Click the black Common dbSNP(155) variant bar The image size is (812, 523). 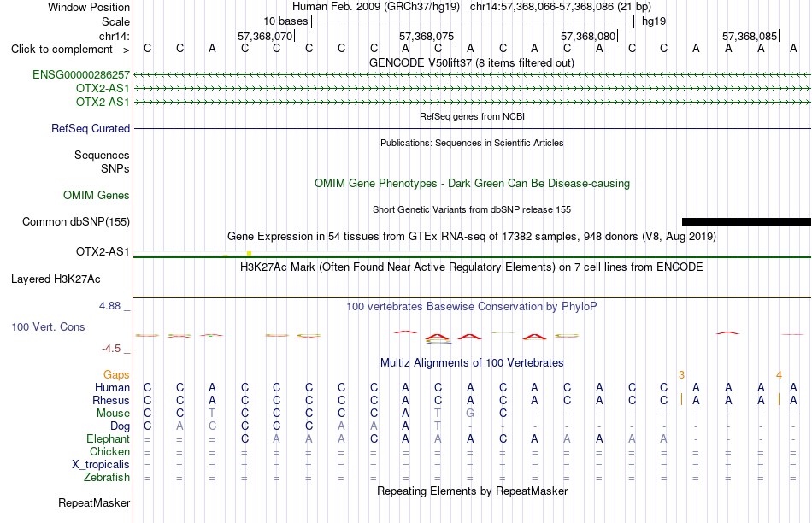point(746,221)
